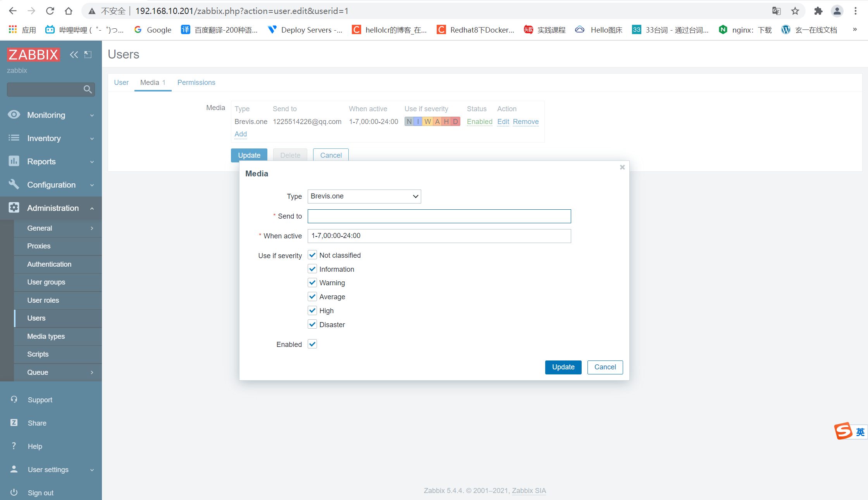The image size is (868, 500).
Task: Click the When active input field
Action: pos(439,236)
